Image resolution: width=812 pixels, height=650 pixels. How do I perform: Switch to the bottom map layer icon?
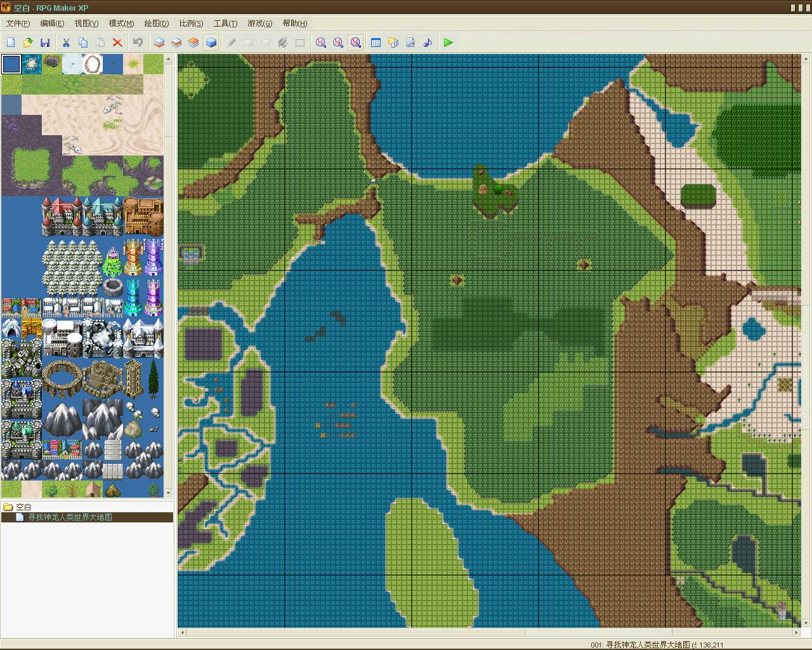159,43
